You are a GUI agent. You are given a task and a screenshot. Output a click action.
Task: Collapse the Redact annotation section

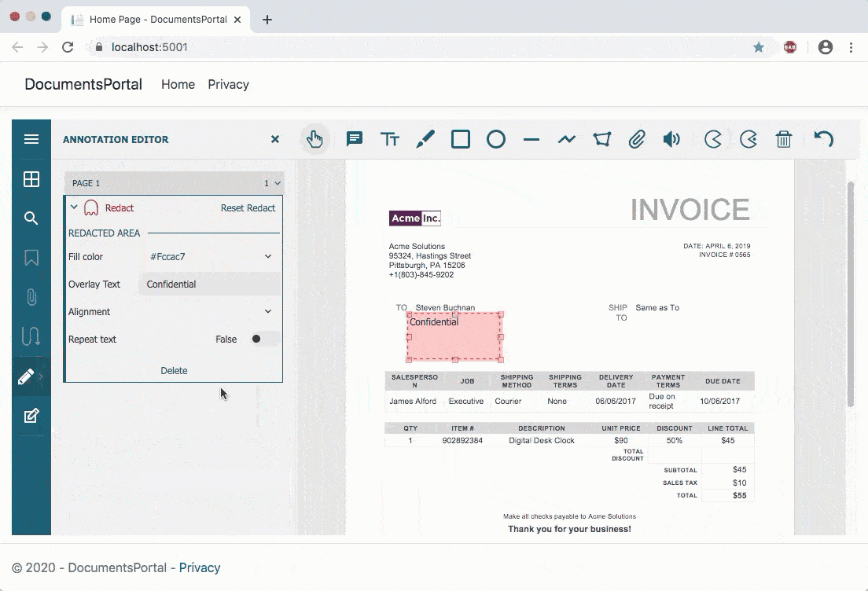(x=73, y=208)
